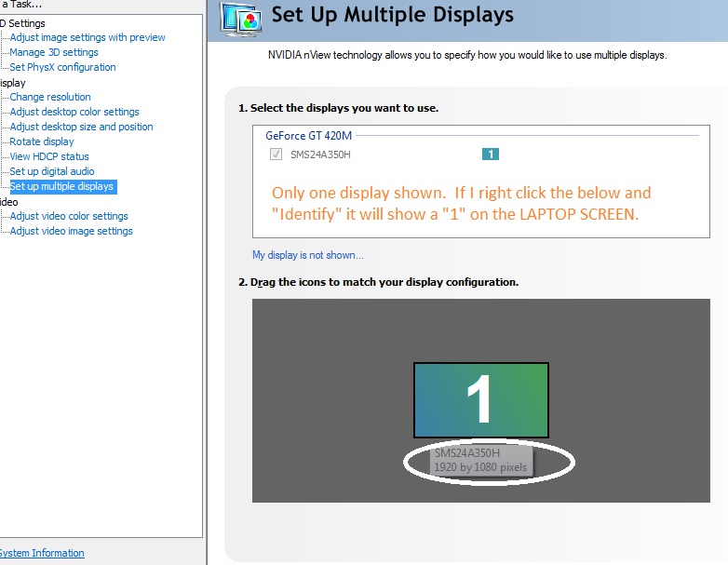Image resolution: width=728 pixels, height=565 pixels.
Task: Open Change resolution page
Action: [x=50, y=97]
